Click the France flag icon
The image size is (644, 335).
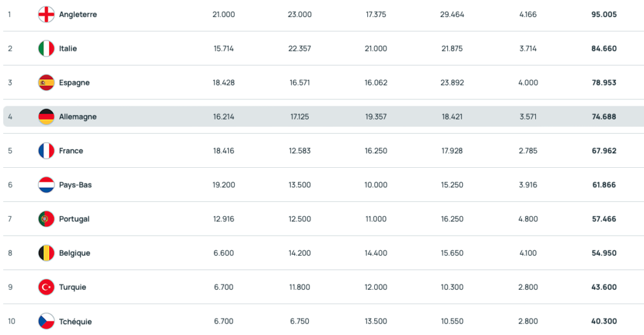[47, 151]
